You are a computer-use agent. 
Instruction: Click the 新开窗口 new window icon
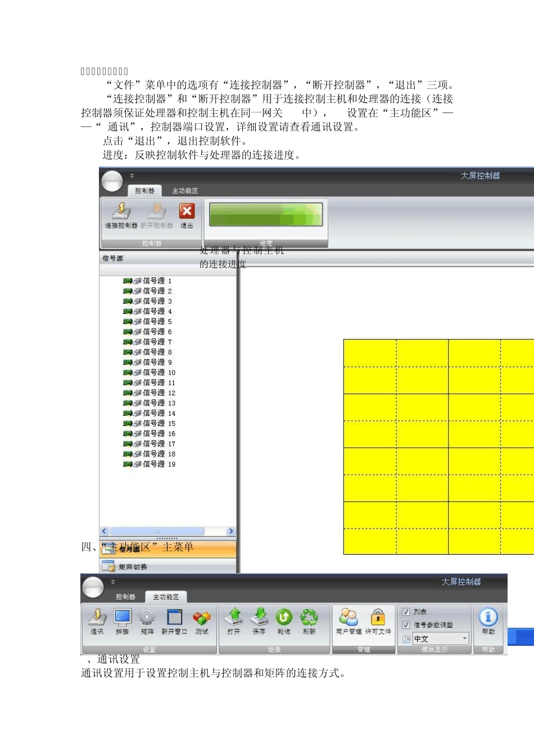click(174, 618)
